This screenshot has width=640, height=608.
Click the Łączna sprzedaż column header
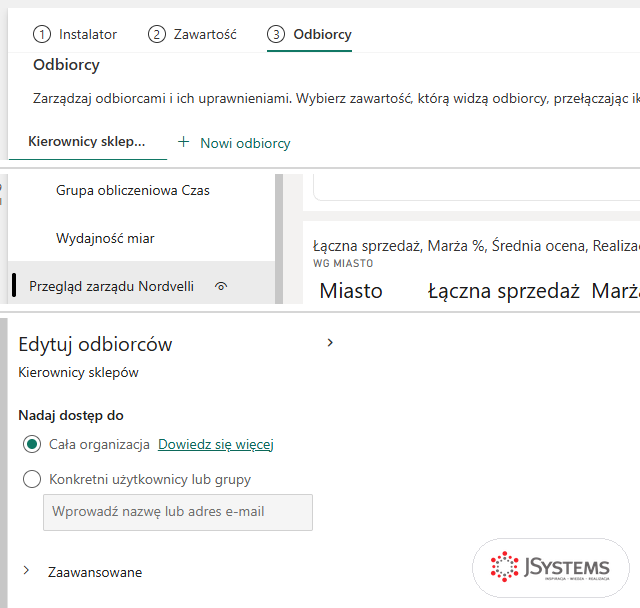(504, 291)
